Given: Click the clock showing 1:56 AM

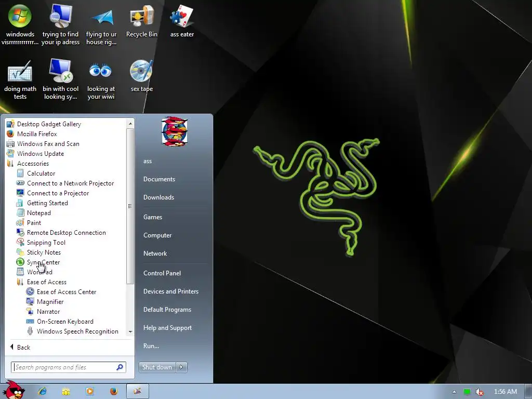Looking at the screenshot, I should (505, 392).
